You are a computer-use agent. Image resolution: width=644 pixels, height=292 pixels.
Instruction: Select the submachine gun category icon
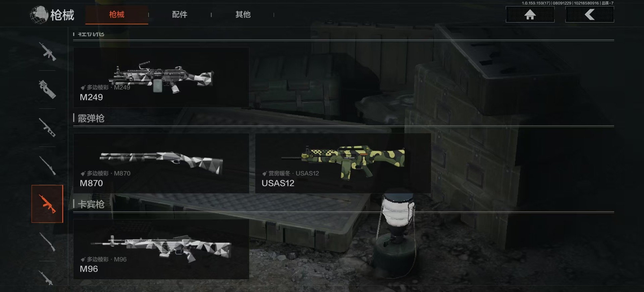click(x=47, y=89)
